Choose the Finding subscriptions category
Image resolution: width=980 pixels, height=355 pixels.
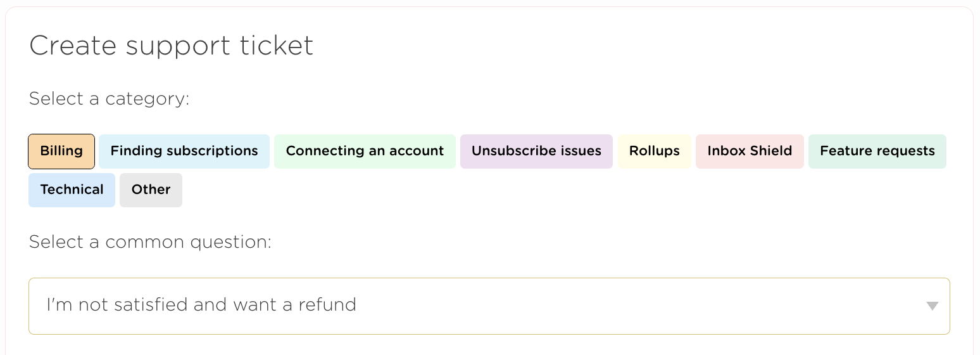[x=184, y=152]
